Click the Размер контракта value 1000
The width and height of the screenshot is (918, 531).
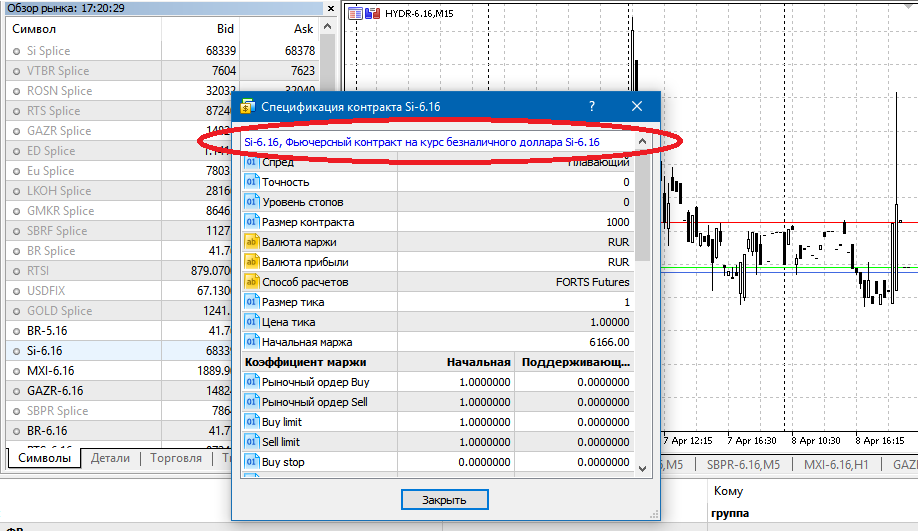pos(618,222)
